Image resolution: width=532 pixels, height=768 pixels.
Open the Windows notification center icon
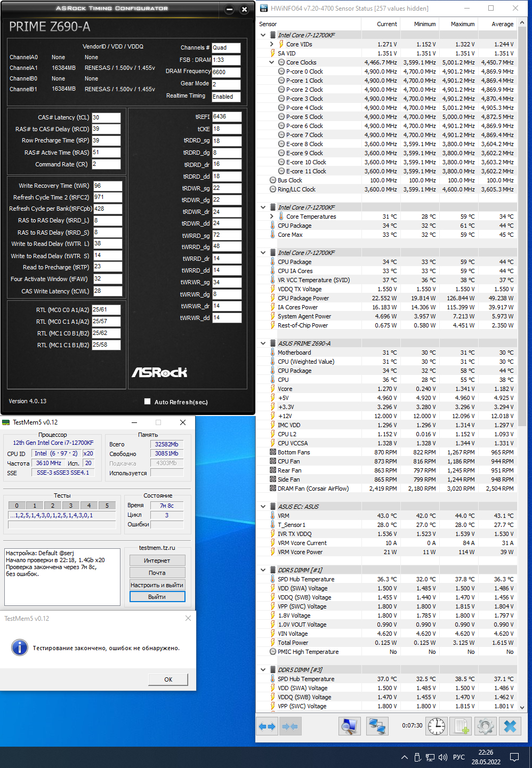point(514,757)
